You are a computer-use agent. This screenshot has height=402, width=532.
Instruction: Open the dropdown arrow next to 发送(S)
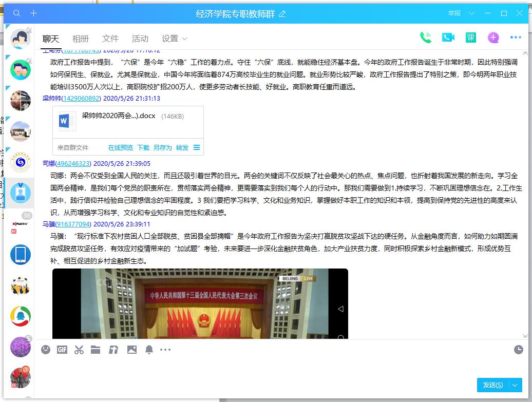[516, 385]
